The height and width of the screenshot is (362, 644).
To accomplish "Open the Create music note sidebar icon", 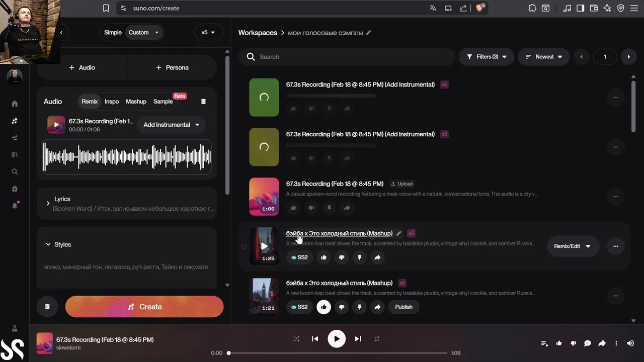I will [15, 121].
